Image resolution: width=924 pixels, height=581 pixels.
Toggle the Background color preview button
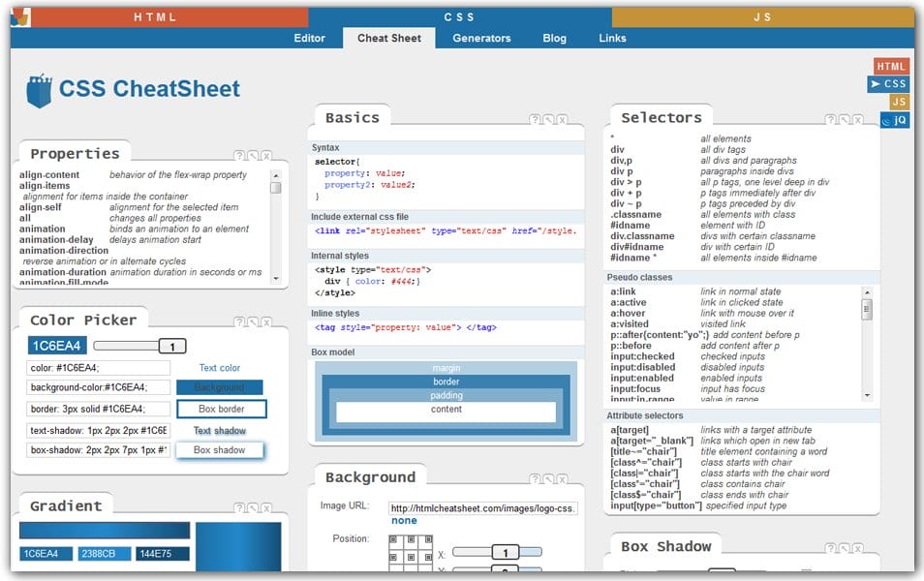point(221,385)
